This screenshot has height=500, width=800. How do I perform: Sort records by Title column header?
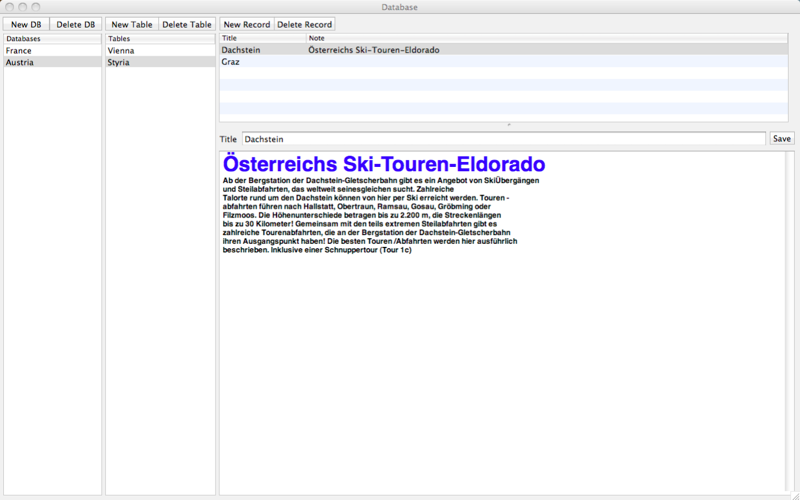click(x=260, y=38)
